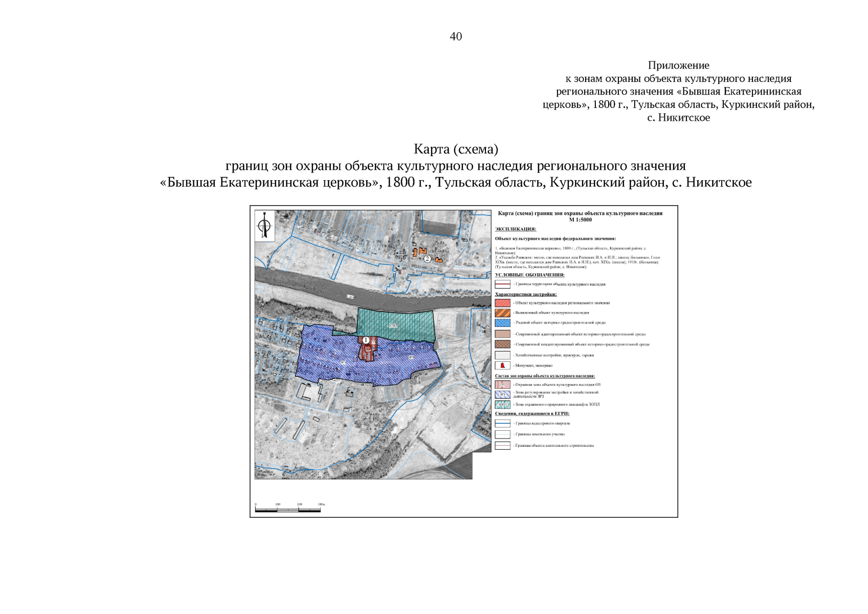868x614 pixels.
Task: Click map marker number 1
Action: point(366,340)
